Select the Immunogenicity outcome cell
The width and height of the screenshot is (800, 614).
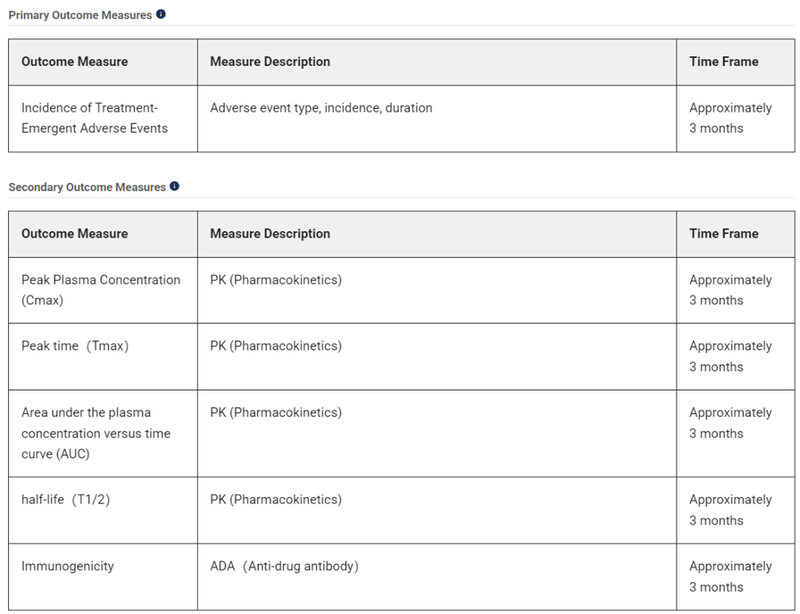[68, 566]
